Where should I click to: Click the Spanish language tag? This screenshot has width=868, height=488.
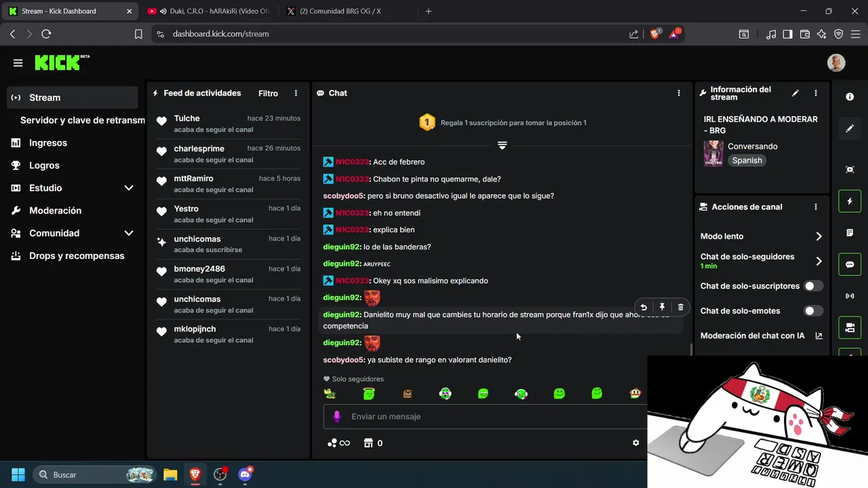point(747,161)
